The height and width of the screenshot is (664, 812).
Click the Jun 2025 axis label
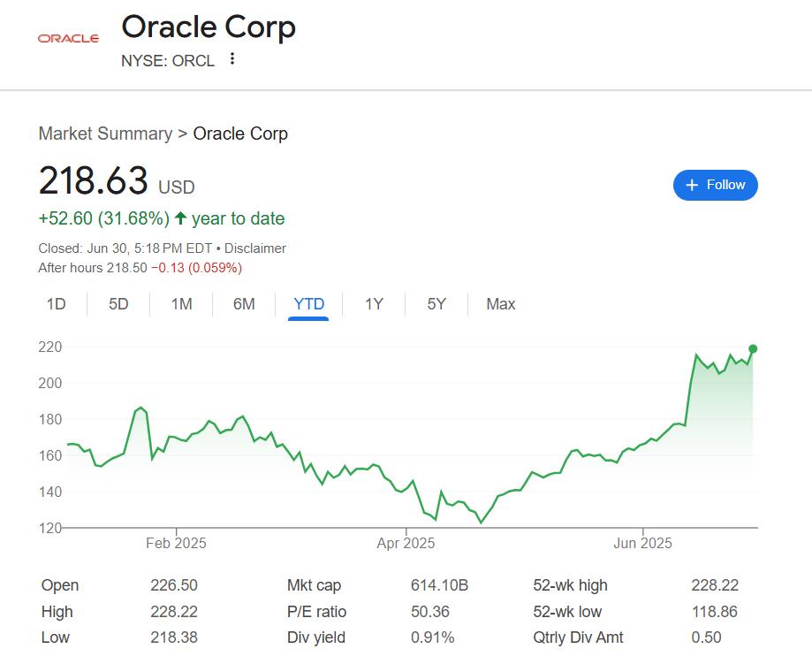coord(642,543)
